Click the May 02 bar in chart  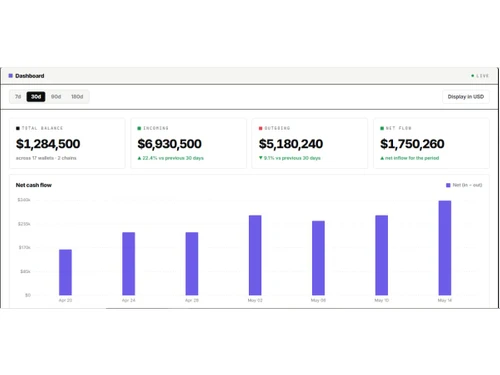(x=255, y=255)
